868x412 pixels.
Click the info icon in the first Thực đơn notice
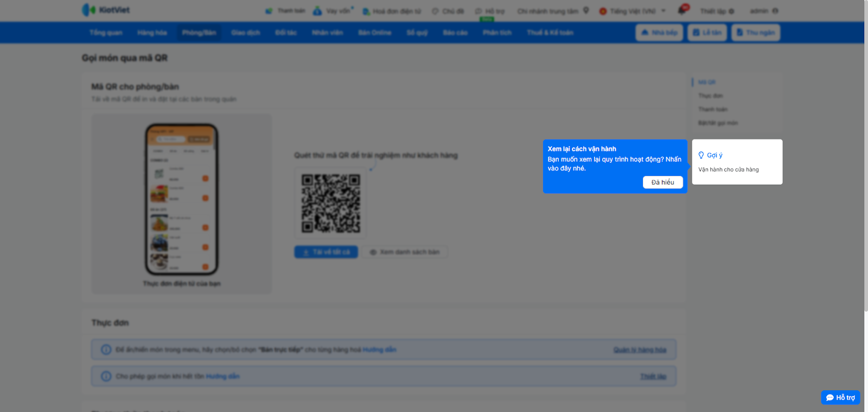106,350
